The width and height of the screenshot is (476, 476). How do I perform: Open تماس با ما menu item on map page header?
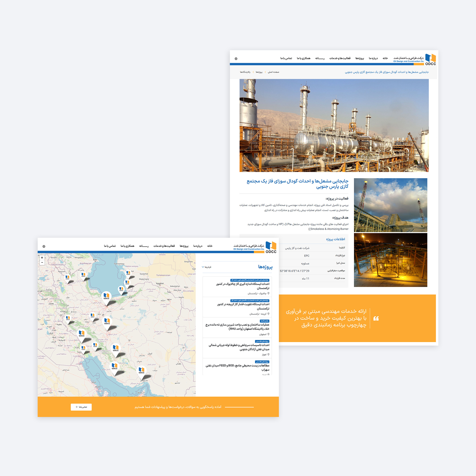(x=110, y=246)
